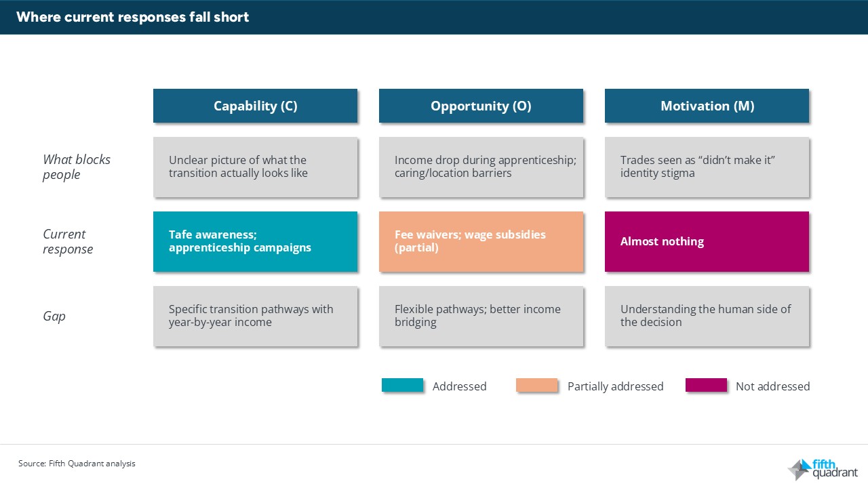This screenshot has width=868, height=488.
Task: Click the teal Addressed legend swatch
Action: [x=402, y=386]
